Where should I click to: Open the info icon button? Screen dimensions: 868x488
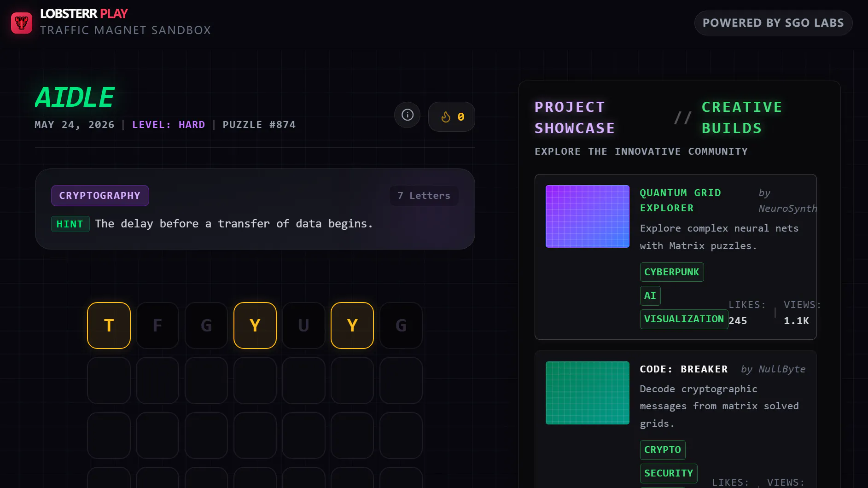pyautogui.click(x=408, y=115)
